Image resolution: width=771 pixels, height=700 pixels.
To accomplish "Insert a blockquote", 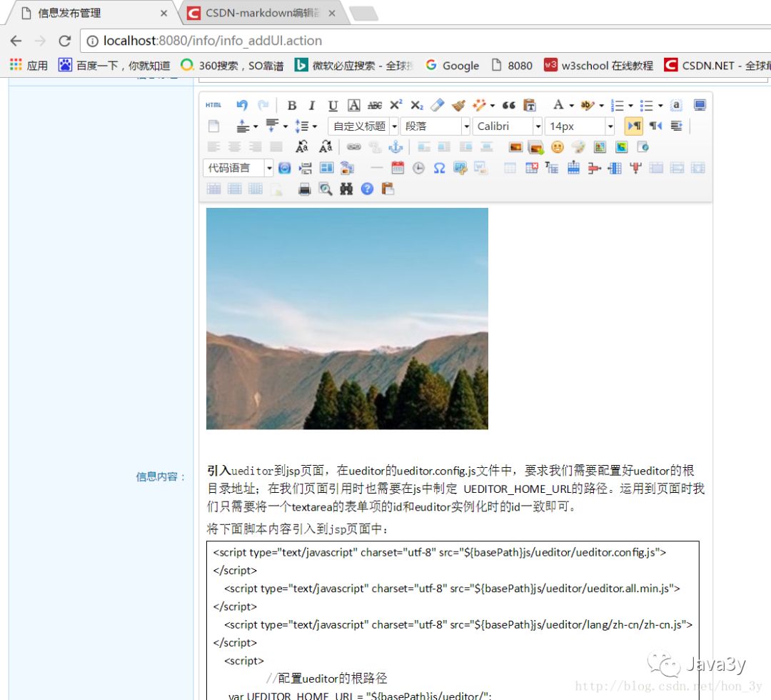I will [509, 105].
